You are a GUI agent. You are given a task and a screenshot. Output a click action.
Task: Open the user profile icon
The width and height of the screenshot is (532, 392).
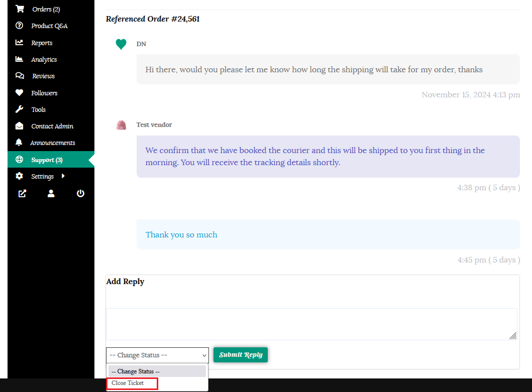click(x=51, y=193)
